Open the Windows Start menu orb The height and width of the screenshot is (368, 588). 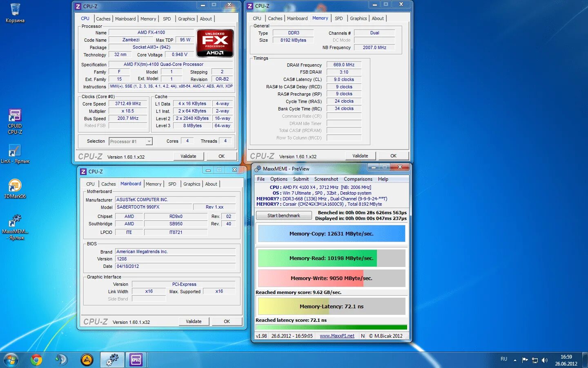pos(11,360)
